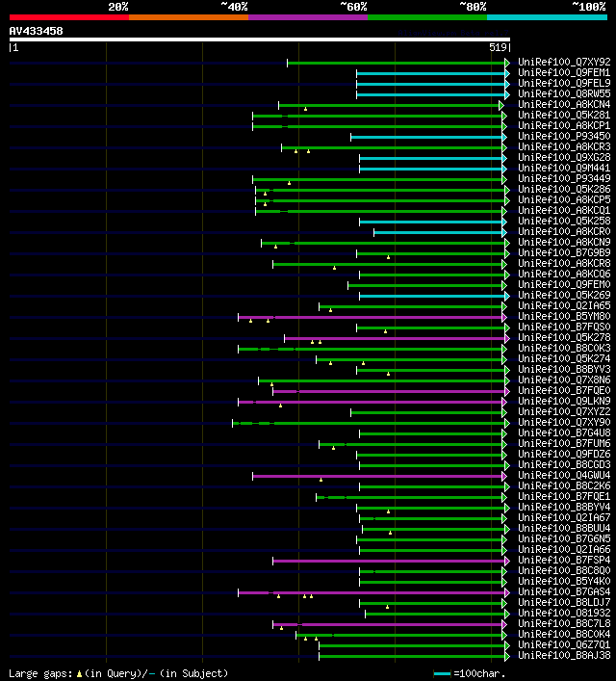Viewport: 616px width, 681px height.
Task: Click the UniRef100_A8KCP5 label
Action: point(564,199)
